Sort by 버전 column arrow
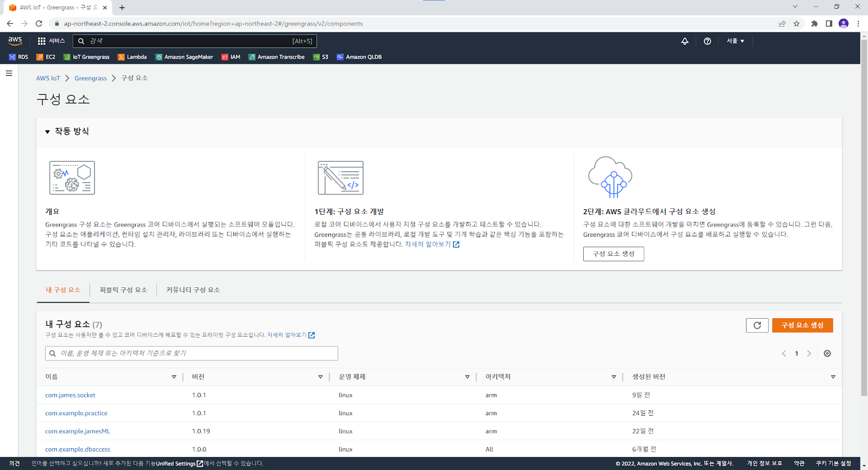This screenshot has width=868, height=470. (x=320, y=377)
